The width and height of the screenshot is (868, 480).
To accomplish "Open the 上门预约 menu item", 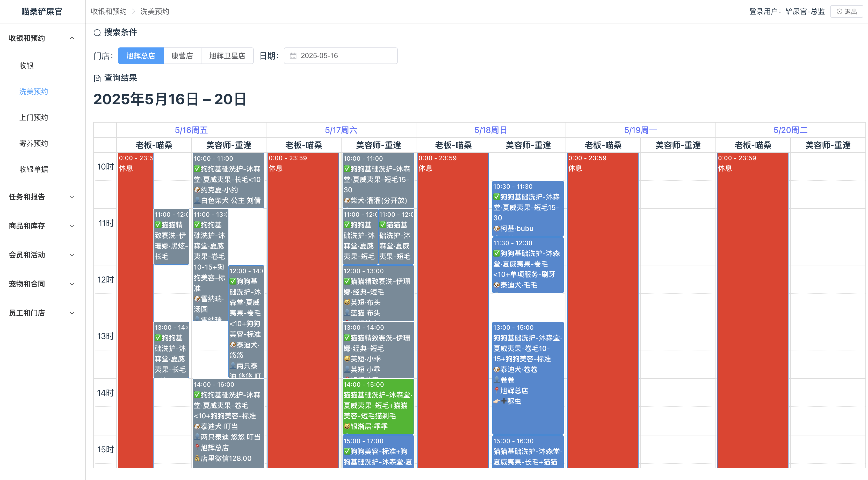I will pos(33,118).
